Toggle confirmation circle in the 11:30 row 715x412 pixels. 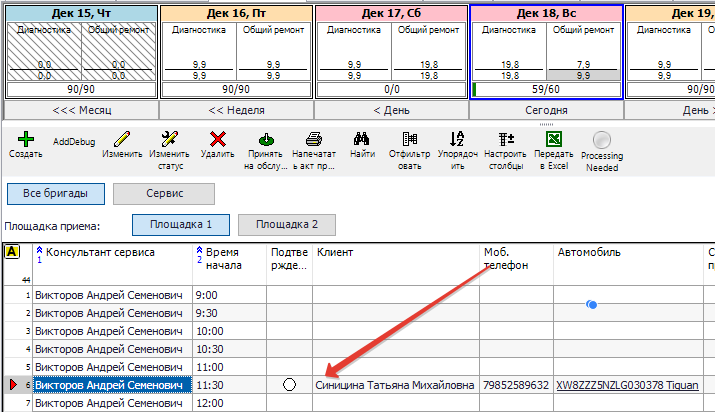(290, 385)
